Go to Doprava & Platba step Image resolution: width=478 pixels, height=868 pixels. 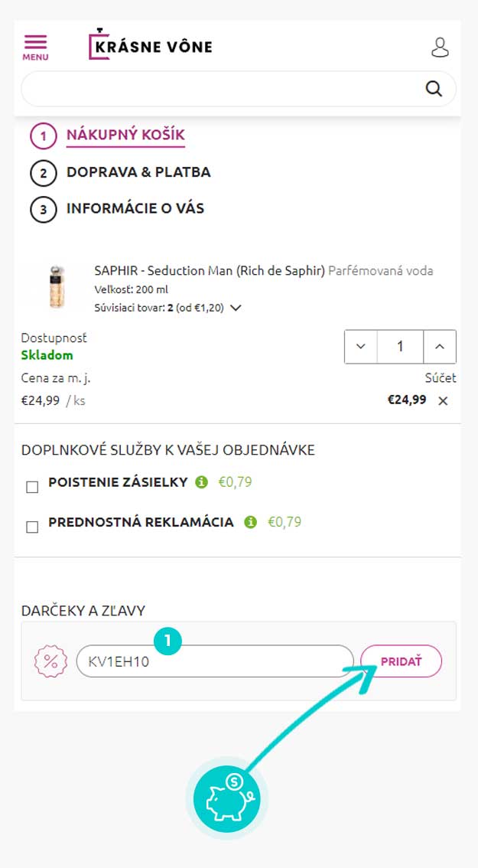[x=138, y=172]
